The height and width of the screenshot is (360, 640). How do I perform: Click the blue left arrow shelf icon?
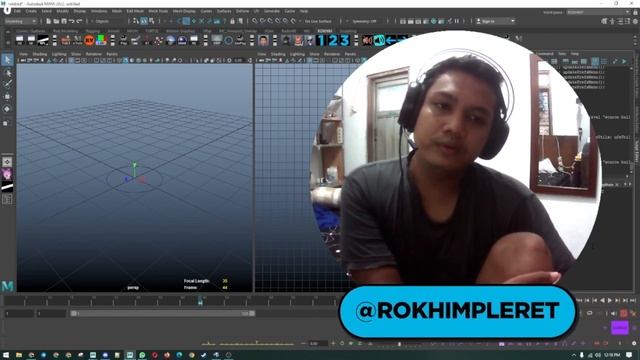click(391, 40)
